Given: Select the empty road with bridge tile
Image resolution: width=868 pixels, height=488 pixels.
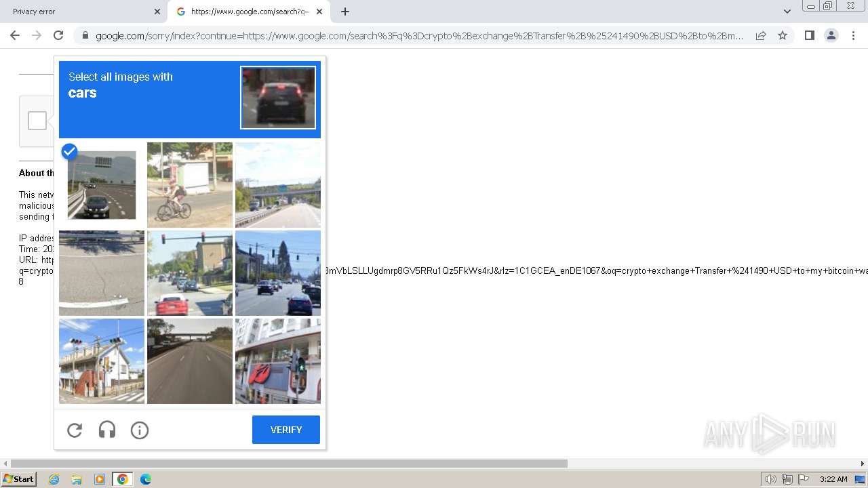Looking at the screenshot, I should (x=190, y=361).
